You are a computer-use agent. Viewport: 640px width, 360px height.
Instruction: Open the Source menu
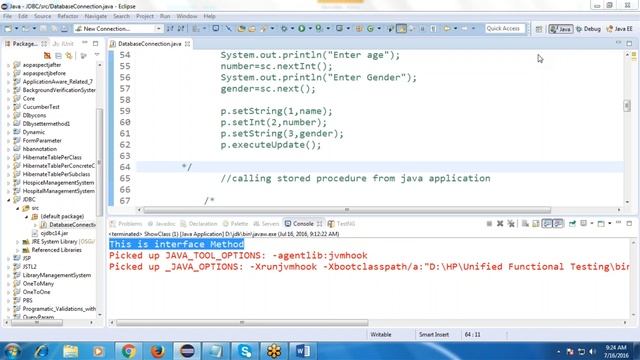click(x=42, y=16)
